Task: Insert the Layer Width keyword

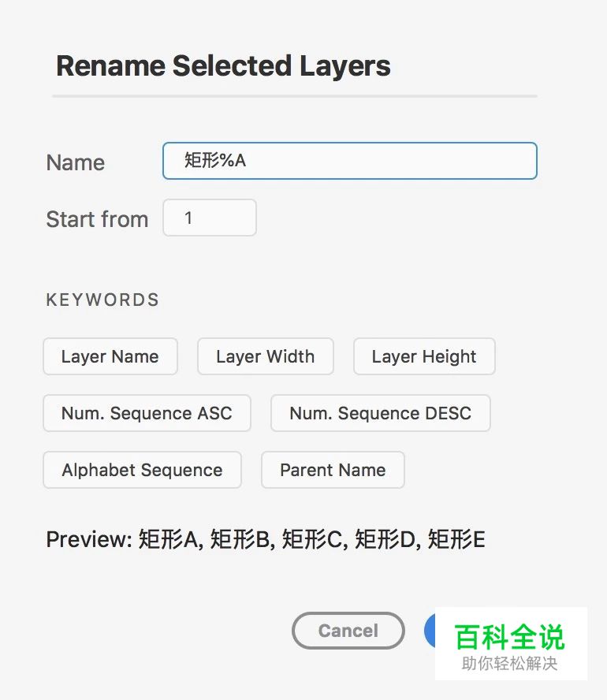Action: tap(265, 356)
